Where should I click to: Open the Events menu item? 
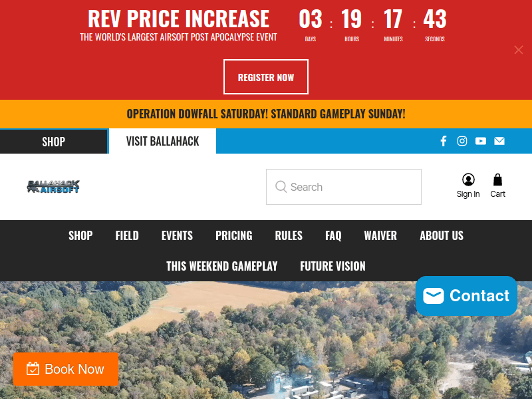[x=177, y=235]
